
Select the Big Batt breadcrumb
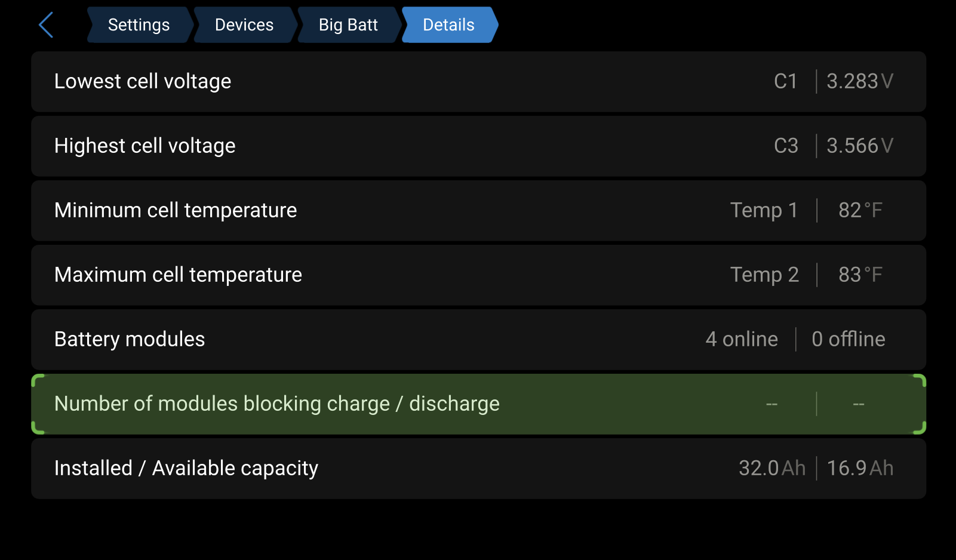tap(348, 25)
